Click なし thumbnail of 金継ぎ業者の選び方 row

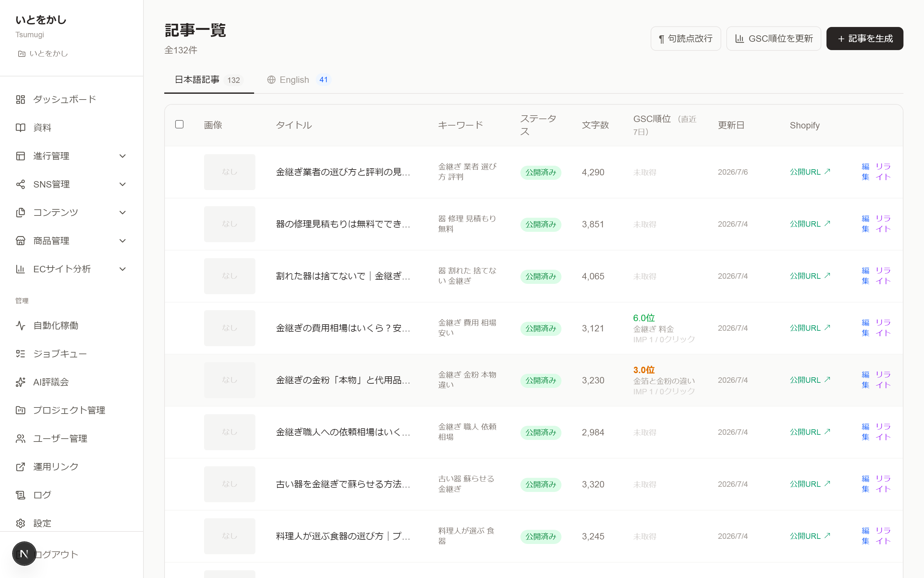tap(229, 172)
